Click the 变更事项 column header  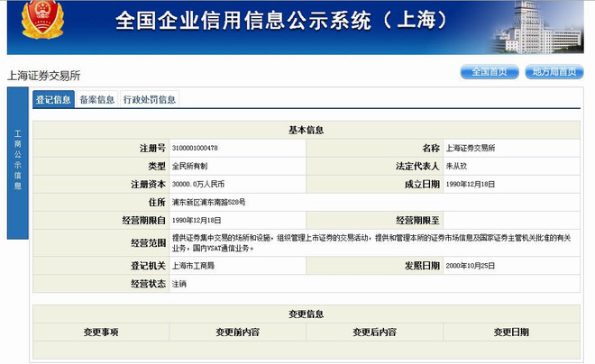pos(101,332)
